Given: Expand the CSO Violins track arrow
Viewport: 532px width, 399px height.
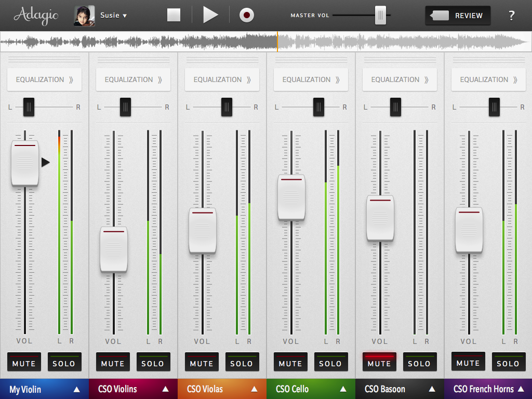Looking at the screenshot, I should coord(166,389).
